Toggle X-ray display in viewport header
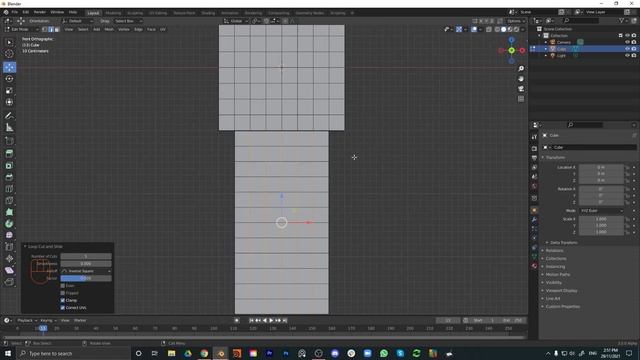 489,29
